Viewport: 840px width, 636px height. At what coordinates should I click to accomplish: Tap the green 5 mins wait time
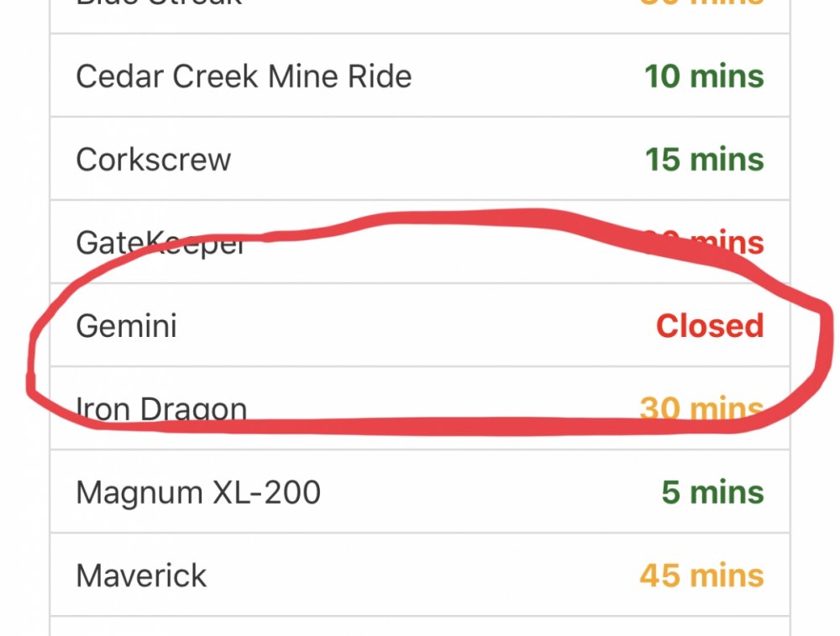point(712,492)
